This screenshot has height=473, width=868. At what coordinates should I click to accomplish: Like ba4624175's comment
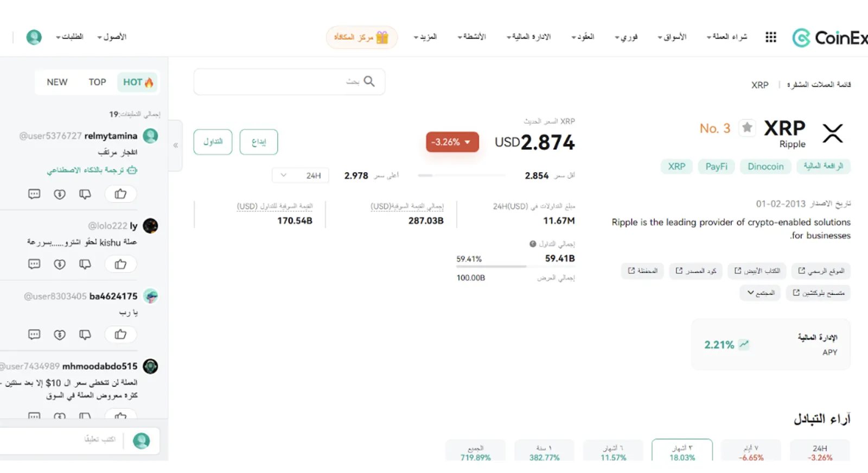click(x=120, y=335)
